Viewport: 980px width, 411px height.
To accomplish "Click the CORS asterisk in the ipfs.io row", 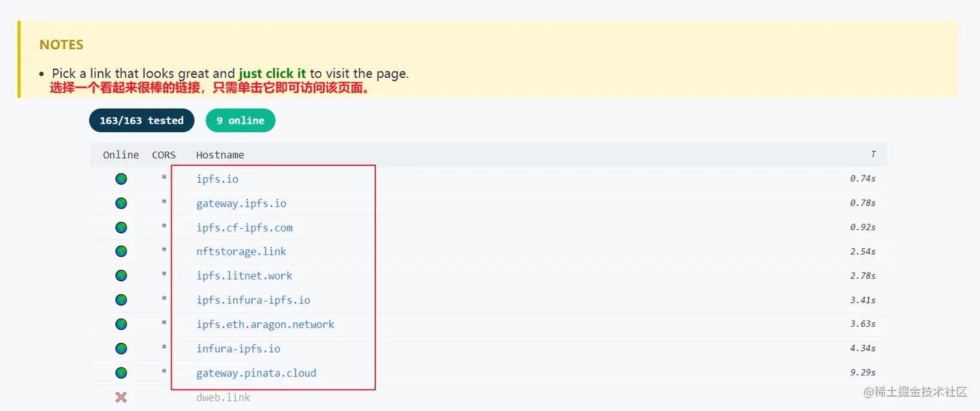I will (164, 178).
